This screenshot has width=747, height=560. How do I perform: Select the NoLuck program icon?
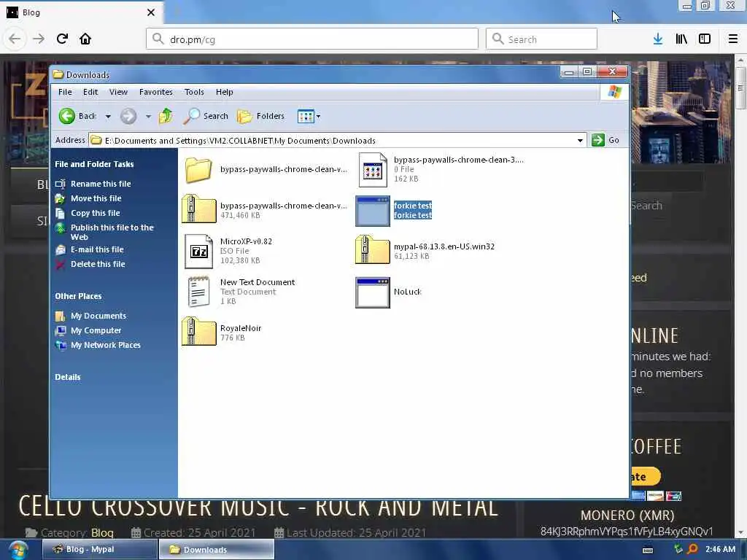pyautogui.click(x=373, y=292)
